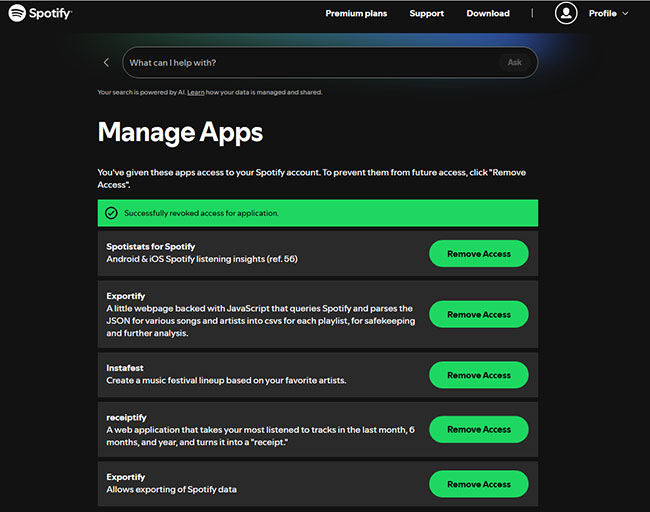Click the success checkmark icon
The width and height of the screenshot is (650, 512).
tap(111, 213)
